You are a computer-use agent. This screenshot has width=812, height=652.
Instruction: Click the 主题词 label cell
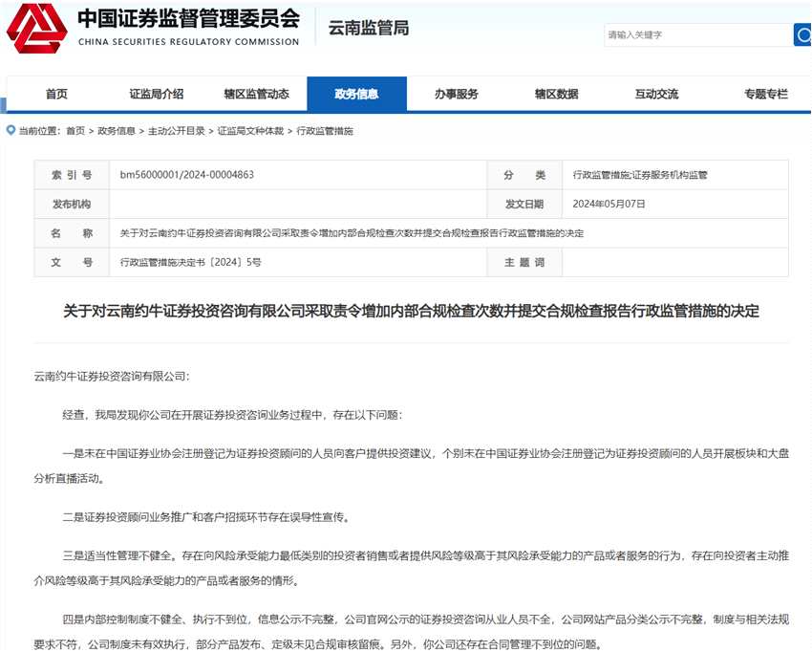pyautogui.click(x=524, y=262)
